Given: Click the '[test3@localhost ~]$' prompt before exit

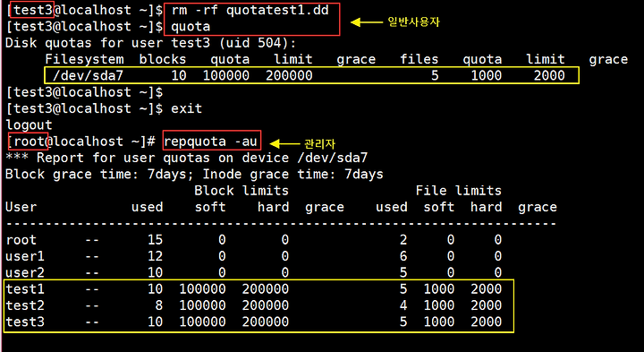Looking at the screenshot, I should (84, 108).
